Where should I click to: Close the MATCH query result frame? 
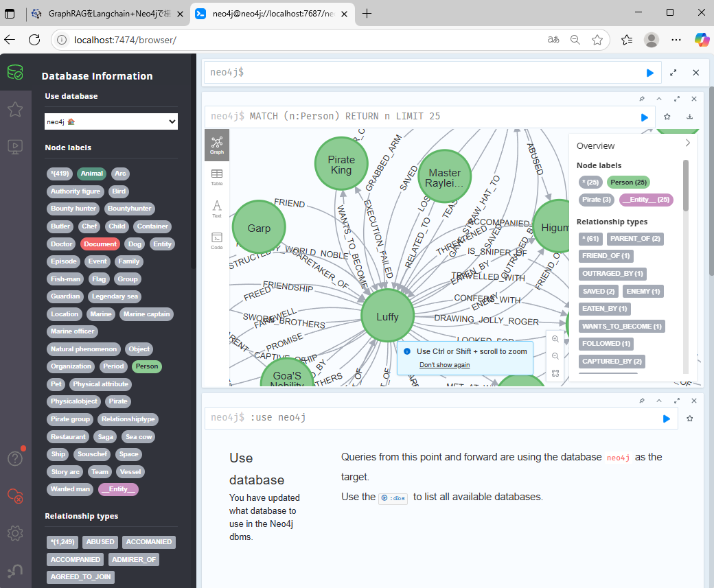pyautogui.click(x=694, y=99)
